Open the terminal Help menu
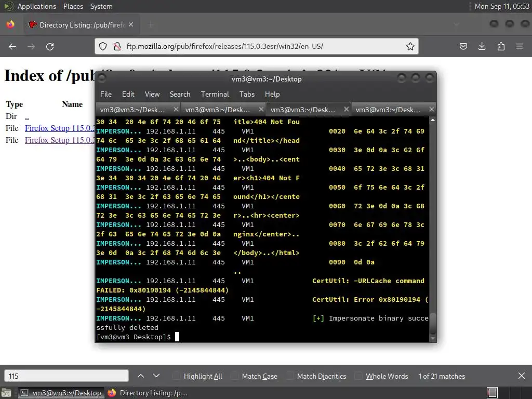532x399 pixels. 272,94
